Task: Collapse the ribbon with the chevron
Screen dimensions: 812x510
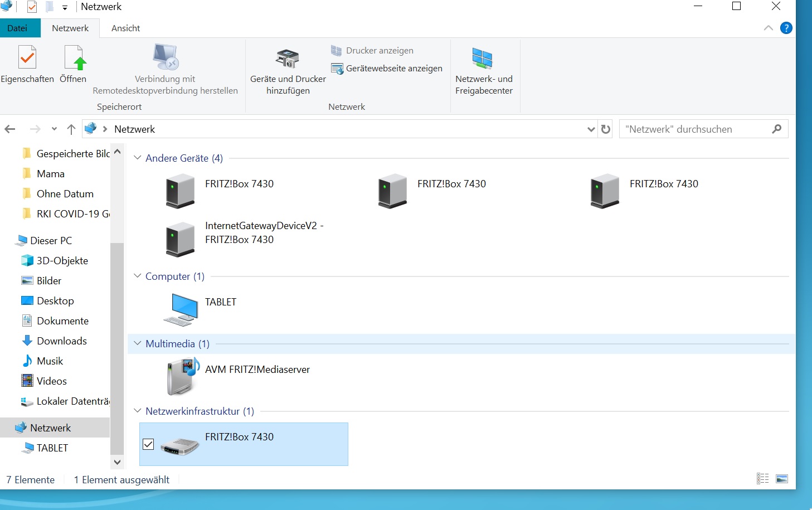Action: 769,28
